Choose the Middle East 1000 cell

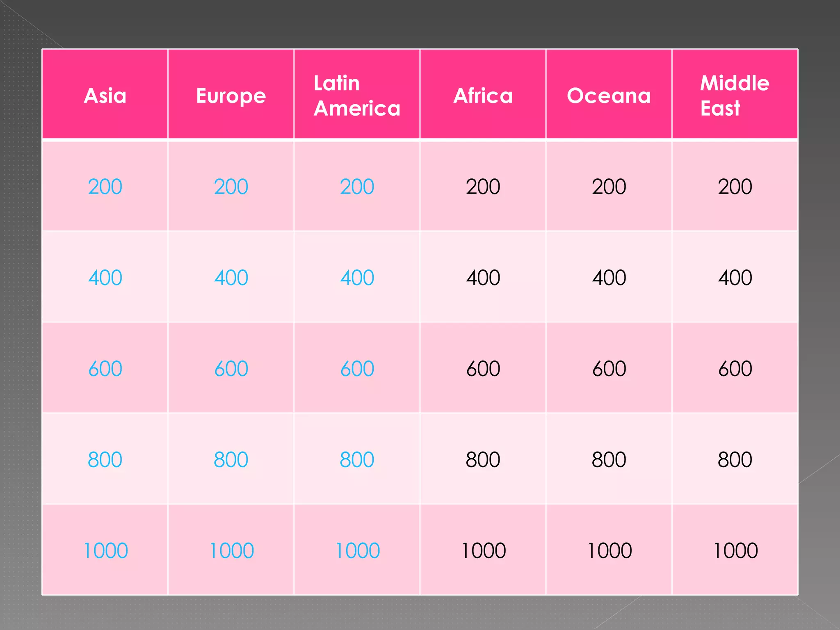pos(735,550)
